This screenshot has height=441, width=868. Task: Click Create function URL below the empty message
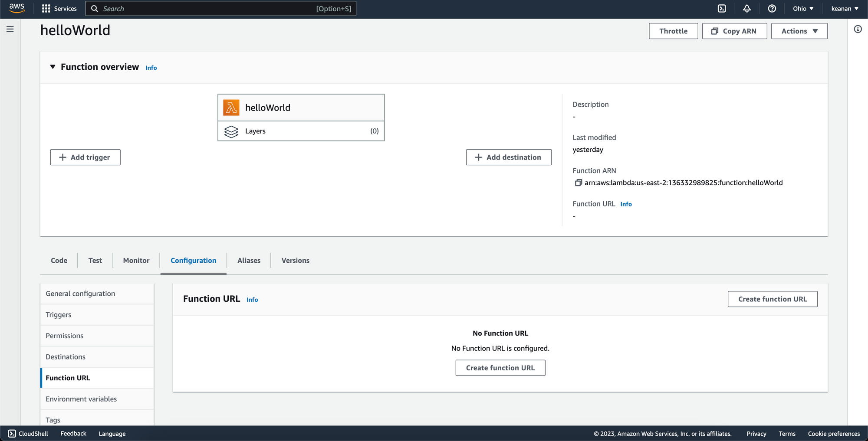tap(500, 368)
